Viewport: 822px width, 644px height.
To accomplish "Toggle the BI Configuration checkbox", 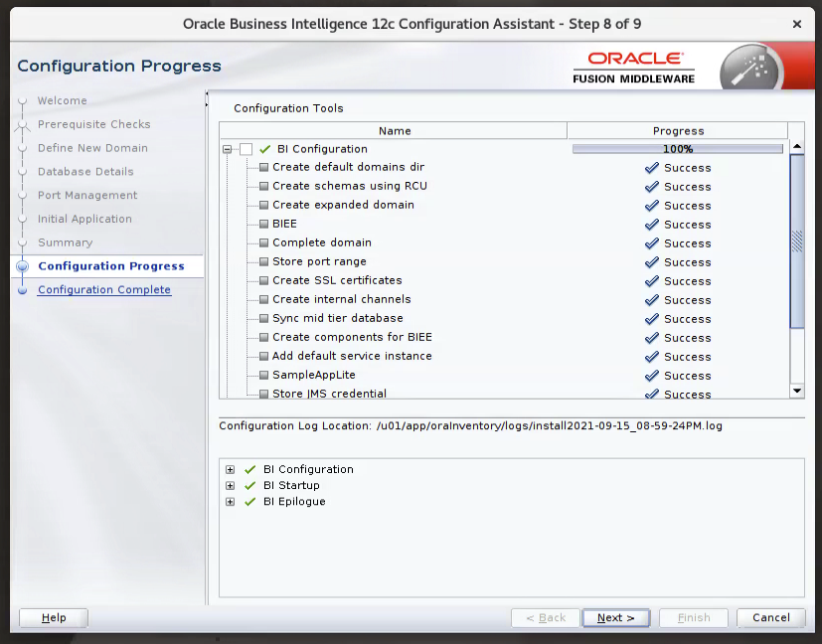I will pyautogui.click(x=246, y=149).
